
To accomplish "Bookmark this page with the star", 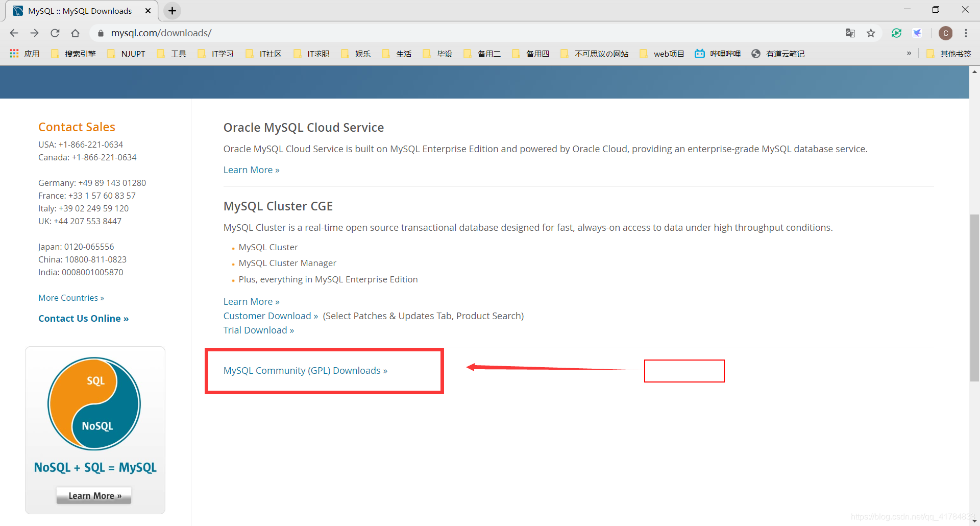I will coord(871,33).
